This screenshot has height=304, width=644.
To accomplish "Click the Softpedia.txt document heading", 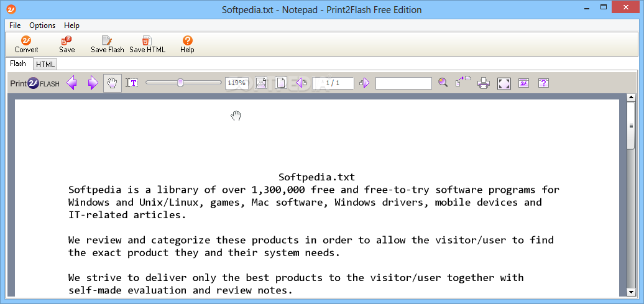I will pos(316,177).
